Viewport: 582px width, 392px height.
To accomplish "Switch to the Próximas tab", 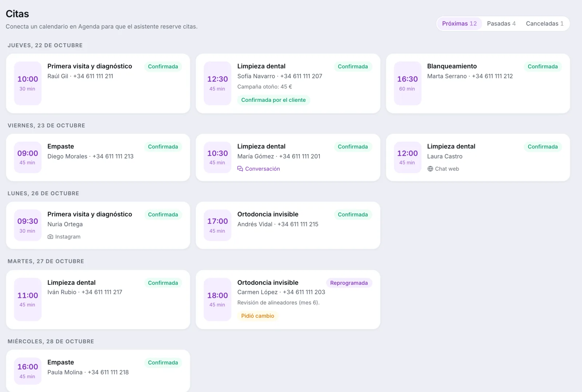I will pos(459,24).
